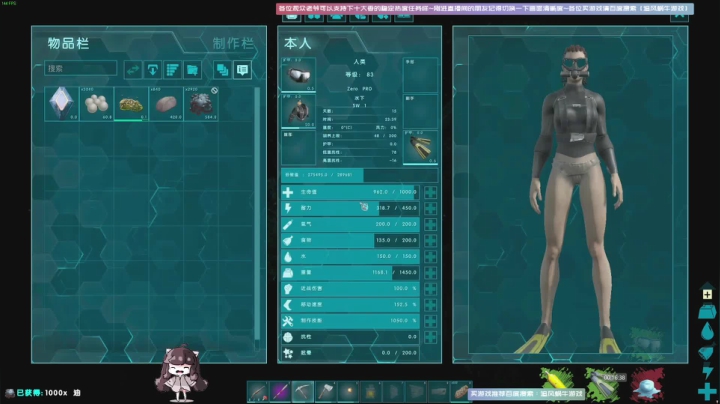Click the chibi girl mascot overlay
720x404 pixels.
(x=181, y=373)
